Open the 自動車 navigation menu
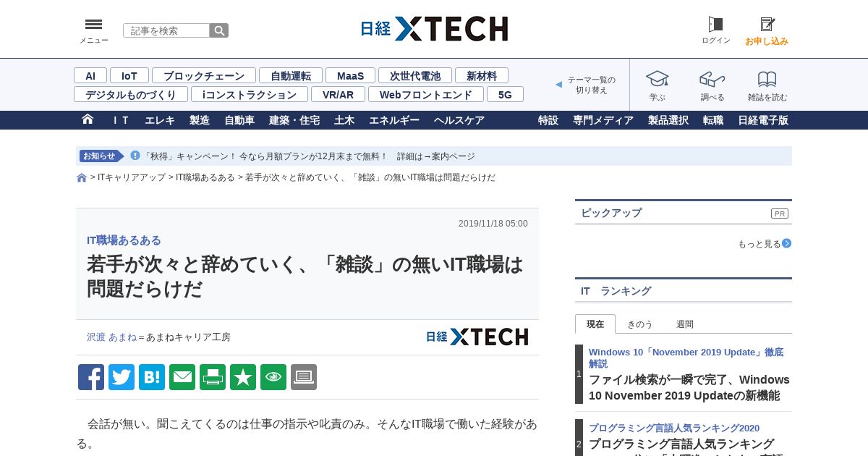 tap(239, 120)
